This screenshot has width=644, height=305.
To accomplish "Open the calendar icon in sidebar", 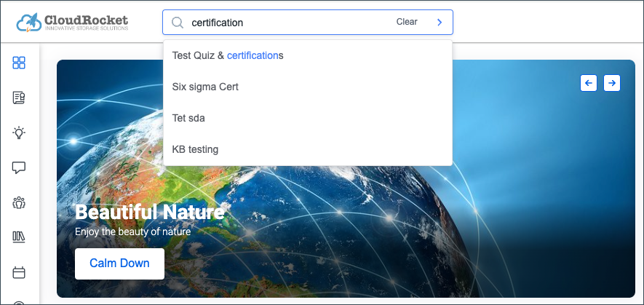I will click(19, 272).
